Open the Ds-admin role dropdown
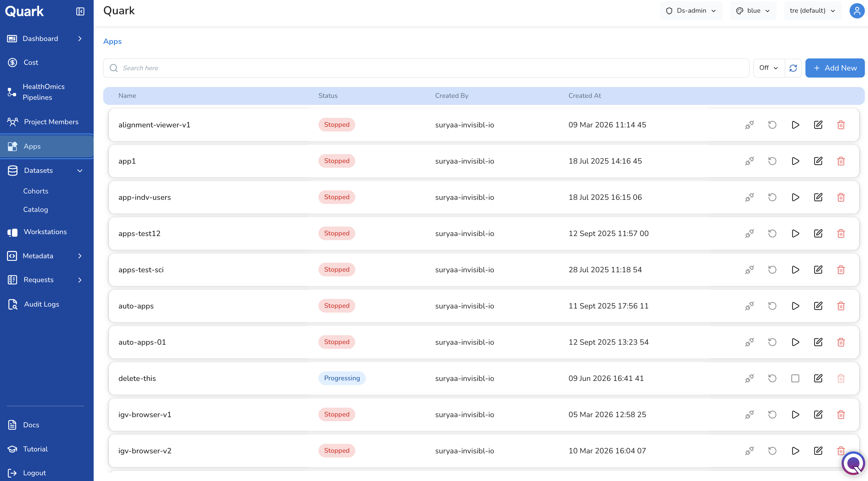 click(691, 11)
